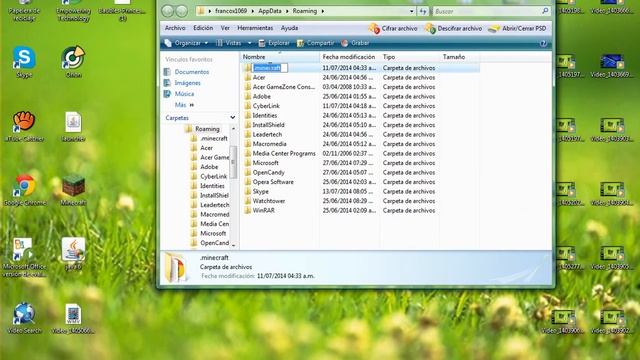Select Skype folder in file list
Screen dimensions: 640x360
260,191
